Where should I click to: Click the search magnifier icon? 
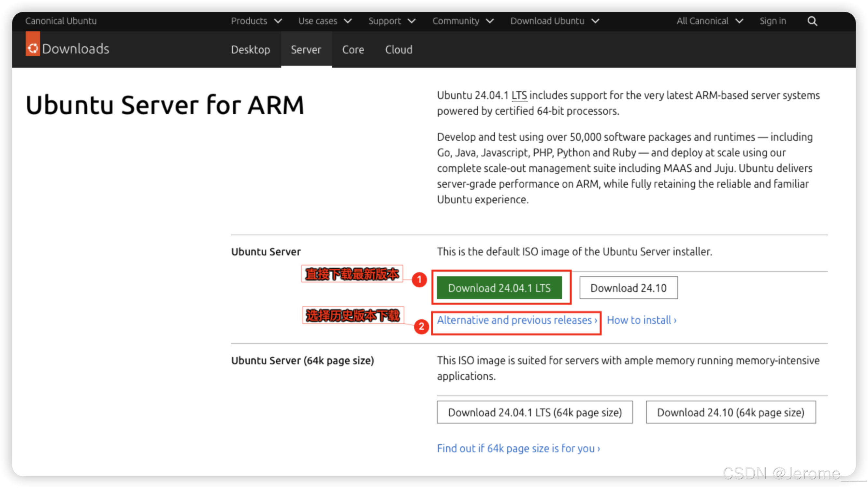pos(812,21)
